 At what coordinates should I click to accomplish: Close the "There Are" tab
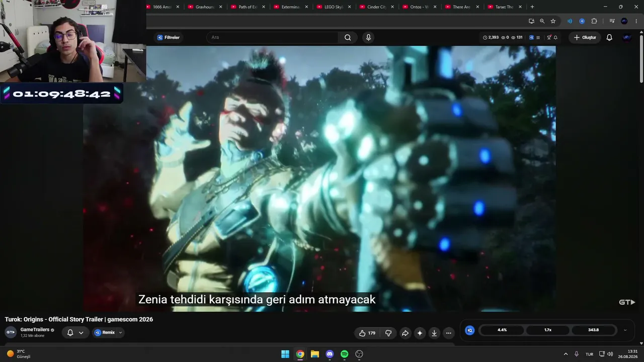click(x=477, y=7)
